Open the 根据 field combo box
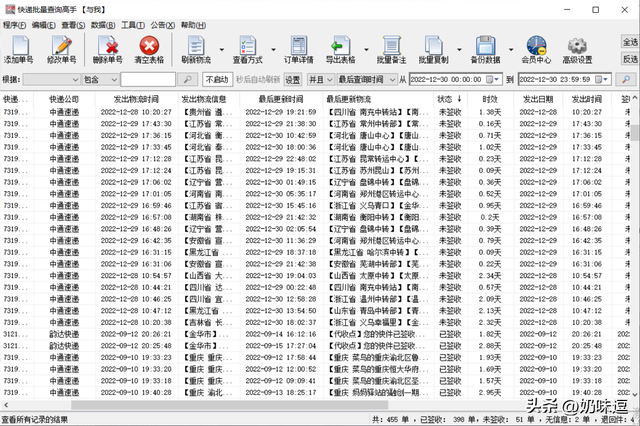The height and width of the screenshot is (426, 640). [x=51, y=80]
